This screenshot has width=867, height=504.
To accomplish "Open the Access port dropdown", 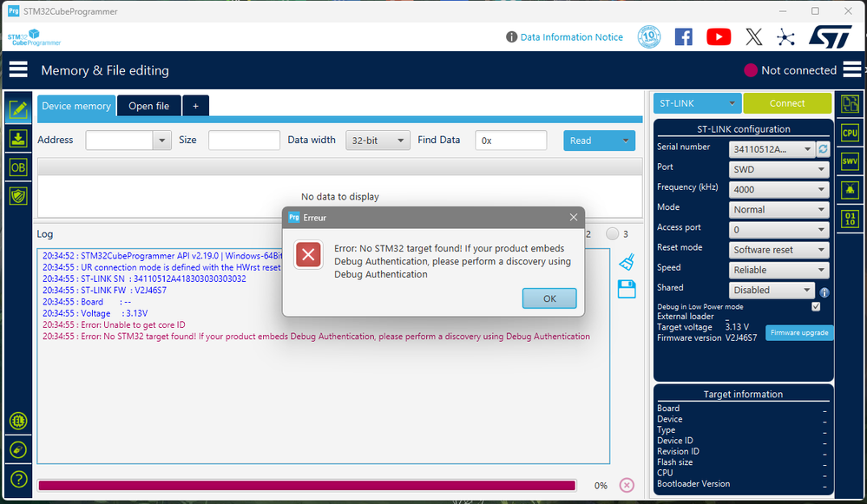I will coord(778,229).
